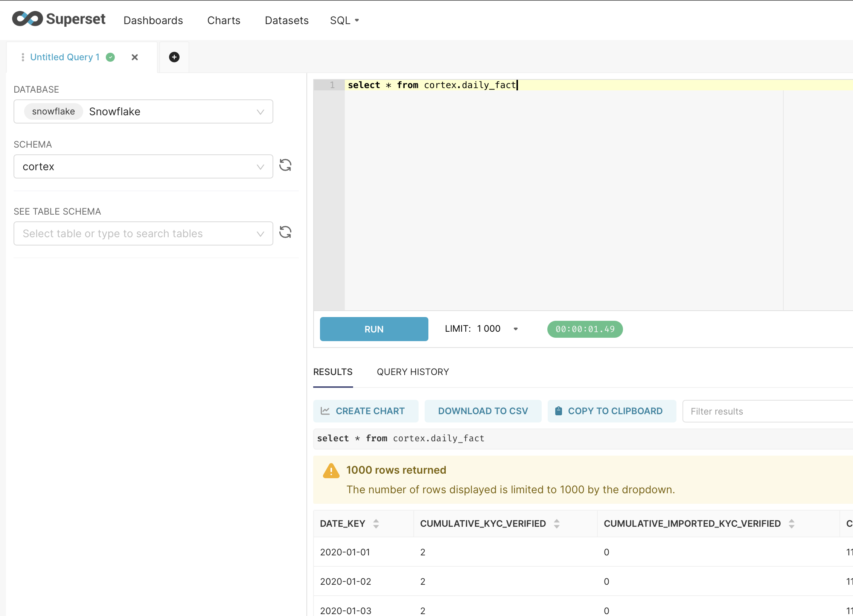This screenshot has width=853, height=616.
Task: Click the green query success checkmark
Action: 110,57
